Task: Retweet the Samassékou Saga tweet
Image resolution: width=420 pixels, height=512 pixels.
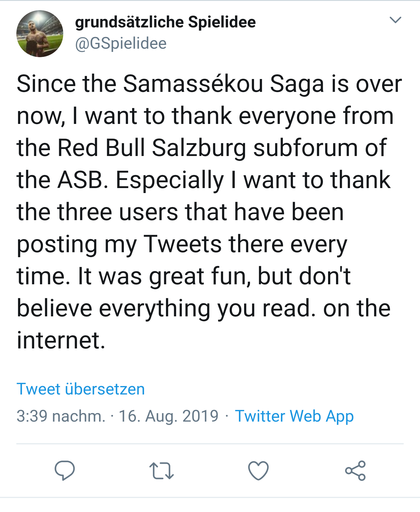Action: tap(161, 470)
